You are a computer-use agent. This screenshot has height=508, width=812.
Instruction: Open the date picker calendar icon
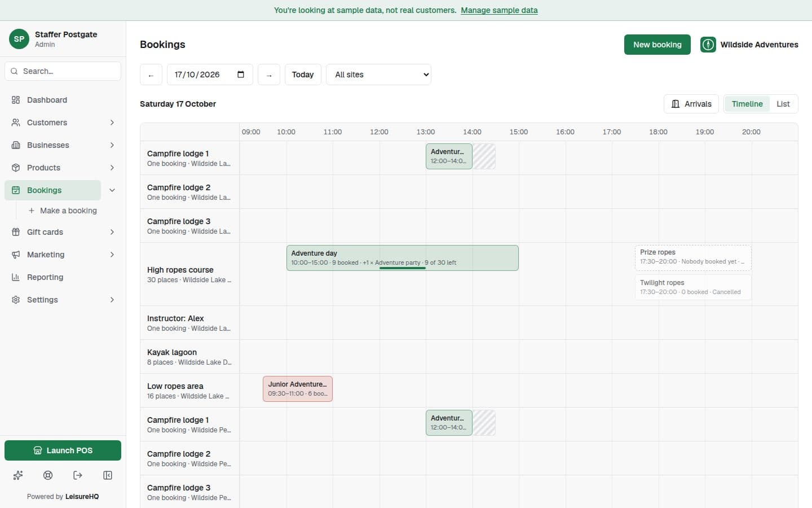[241, 75]
